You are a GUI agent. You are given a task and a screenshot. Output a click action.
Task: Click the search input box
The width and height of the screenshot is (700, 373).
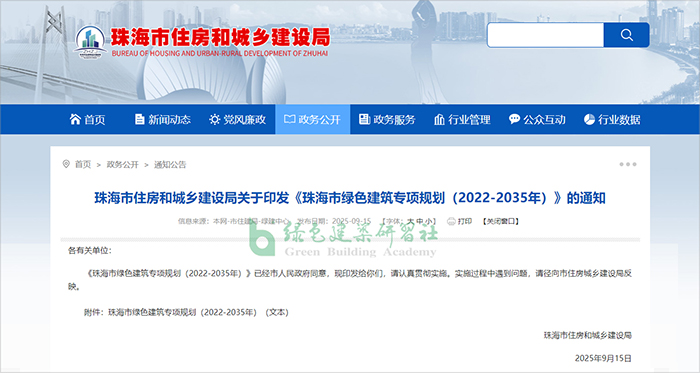pos(546,35)
